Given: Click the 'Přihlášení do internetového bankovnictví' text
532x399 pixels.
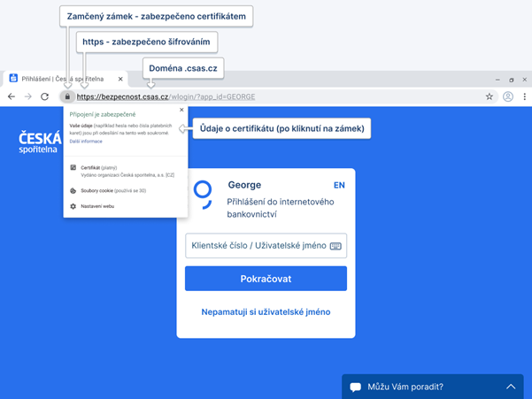Looking at the screenshot, I should click(x=281, y=208).
